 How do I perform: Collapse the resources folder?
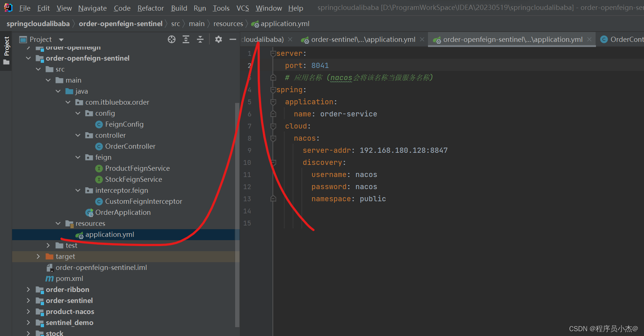coord(58,223)
